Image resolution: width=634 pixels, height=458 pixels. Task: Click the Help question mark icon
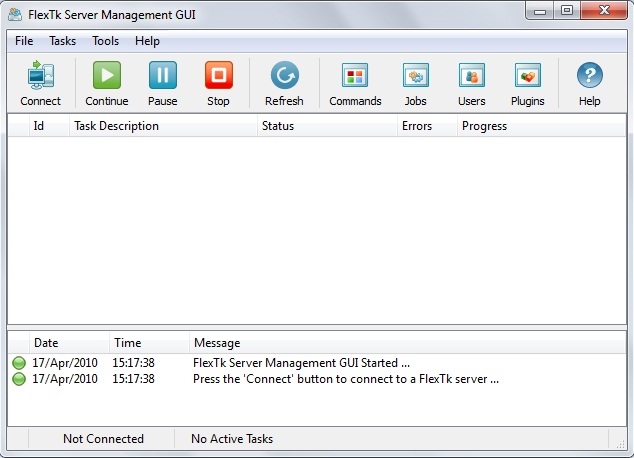click(590, 75)
